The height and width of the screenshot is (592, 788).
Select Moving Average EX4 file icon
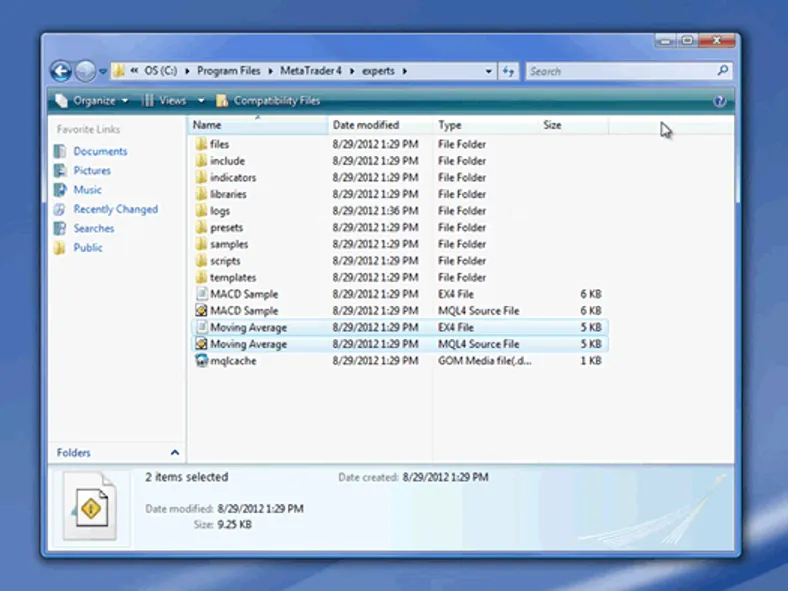click(201, 327)
